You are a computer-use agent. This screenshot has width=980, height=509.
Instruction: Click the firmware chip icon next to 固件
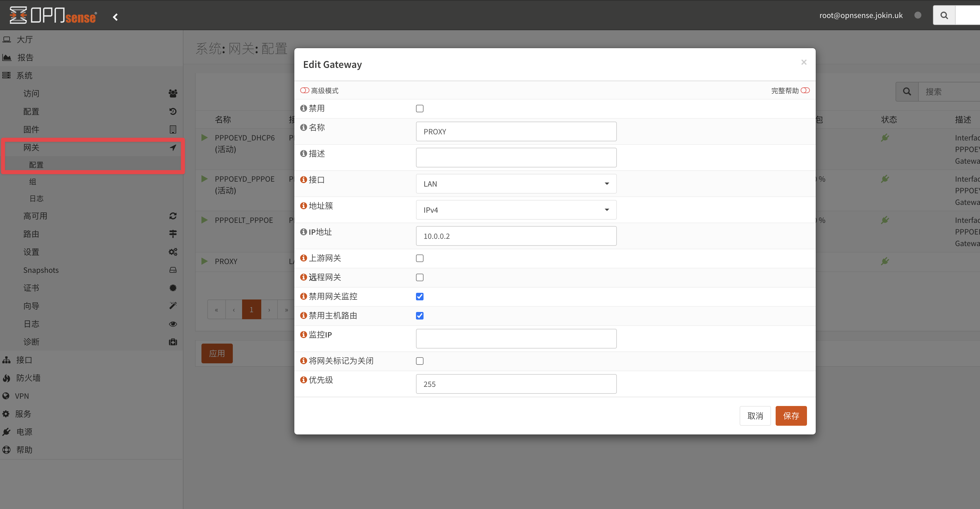point(173,129)
